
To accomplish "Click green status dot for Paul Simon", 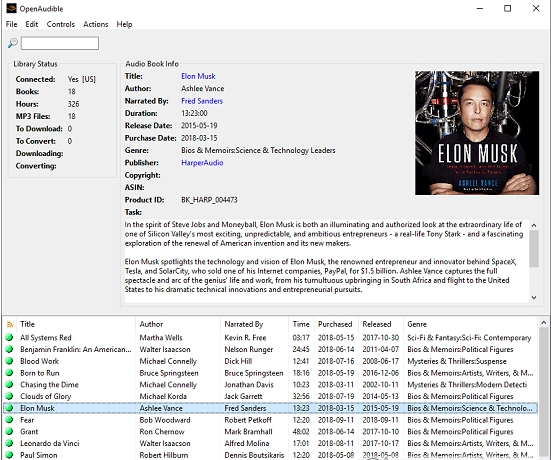I will (x=9, y=455).
